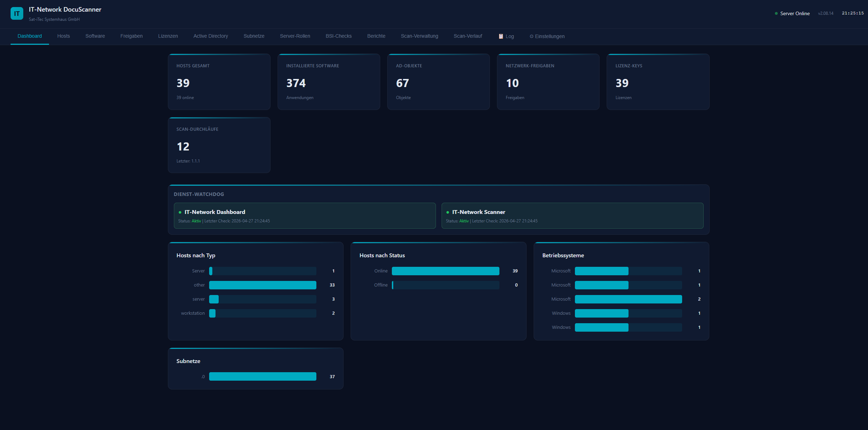
Task: Open the Active Directory section
Action: 210,36
